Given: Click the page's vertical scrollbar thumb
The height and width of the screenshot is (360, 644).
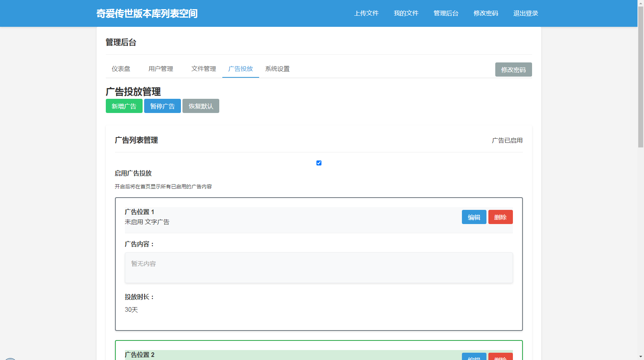Looking at the screenshot, I should [x=641, y=77].
